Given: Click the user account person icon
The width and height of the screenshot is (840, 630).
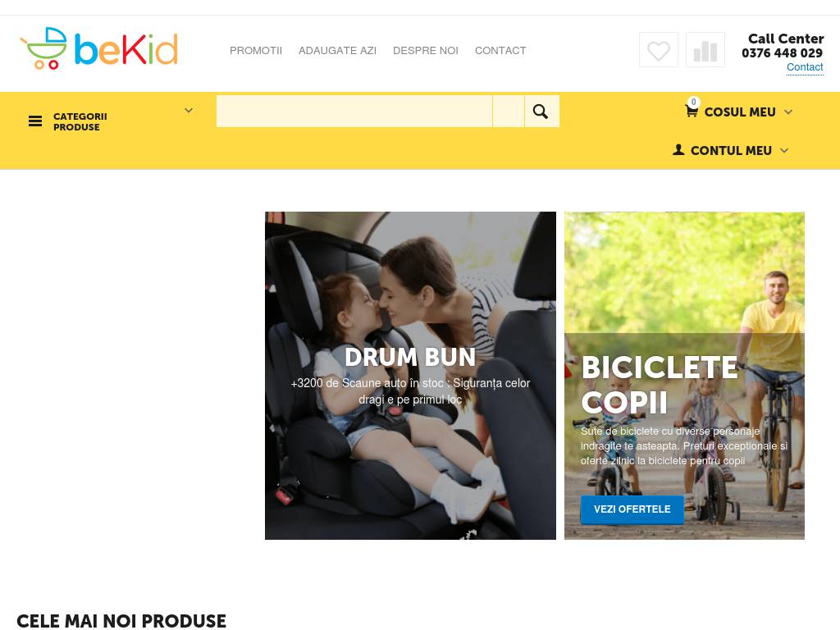Looking at the screenshot, I should tap(678, 150).
